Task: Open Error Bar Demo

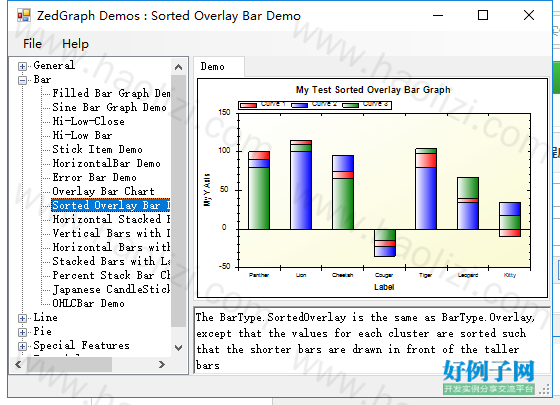Action: tap(94, 177)
